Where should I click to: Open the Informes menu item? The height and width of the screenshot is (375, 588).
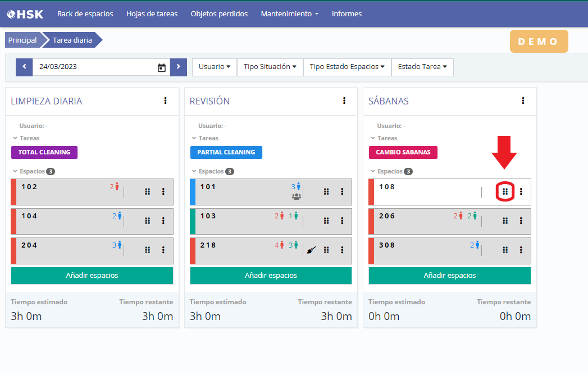pyautogui.click(x=347, y=14)
